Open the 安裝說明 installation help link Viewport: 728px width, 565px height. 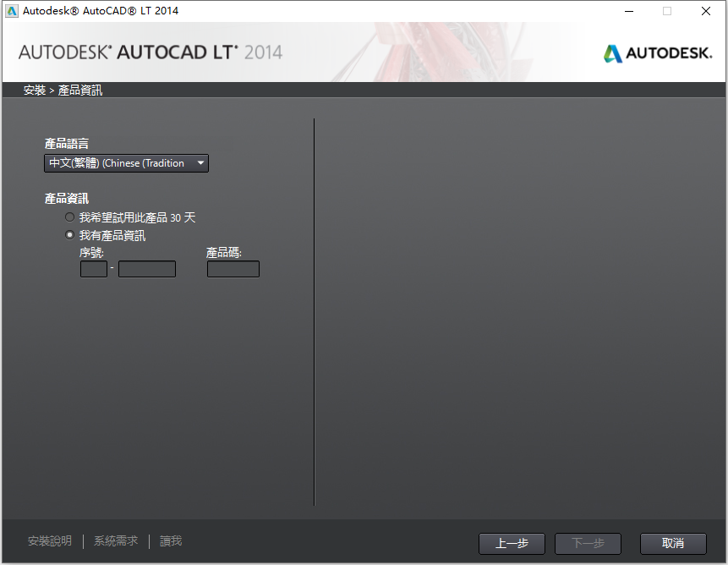(50, 540)
